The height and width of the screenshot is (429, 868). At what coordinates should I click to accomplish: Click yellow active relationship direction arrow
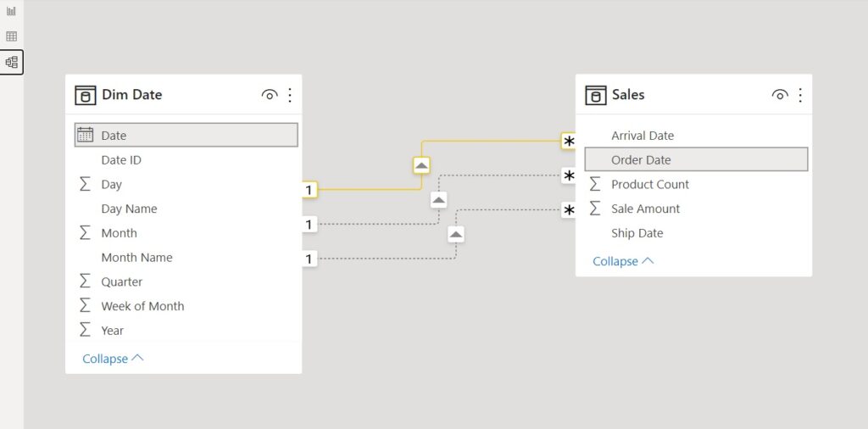[x=421, y=165]
